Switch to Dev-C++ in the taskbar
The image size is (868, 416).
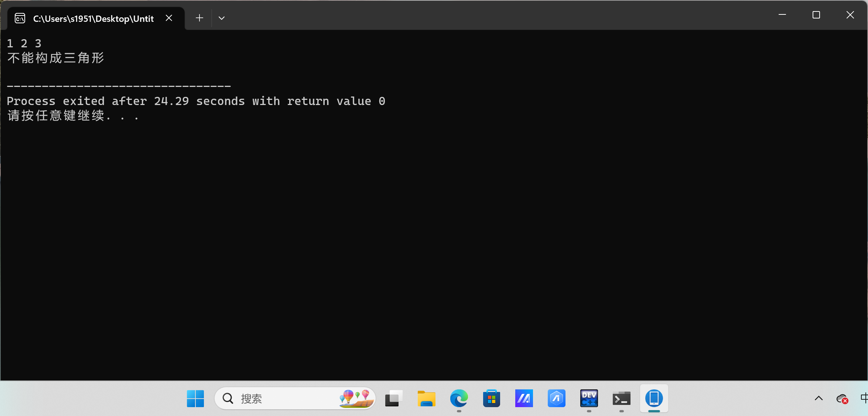pyautogui.click(x=589, y=398)
